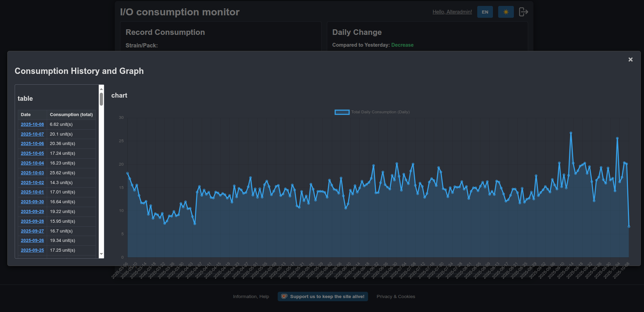Click the Date column header
This screenshot has height=312, width=644.
click(x=26, y=115)
